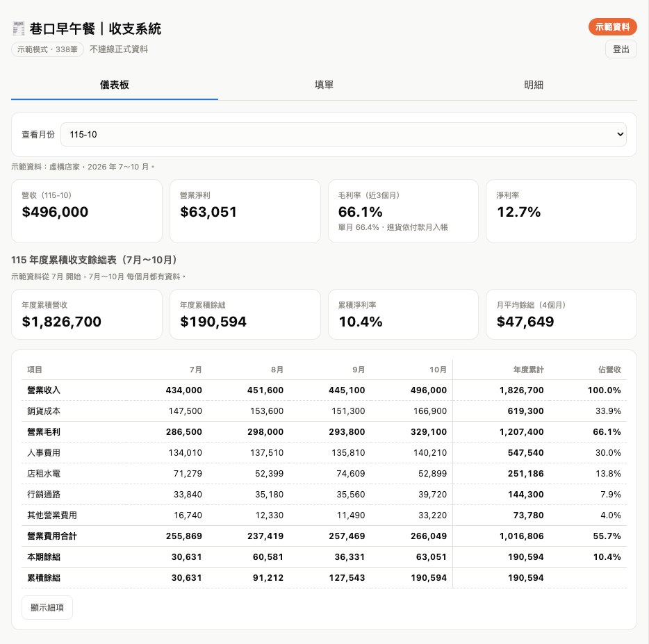The width and height of the screenshot is (649, 644).
Task: Open the 查看月份 115-10 dropdown
Action: (x=343, y=135)
